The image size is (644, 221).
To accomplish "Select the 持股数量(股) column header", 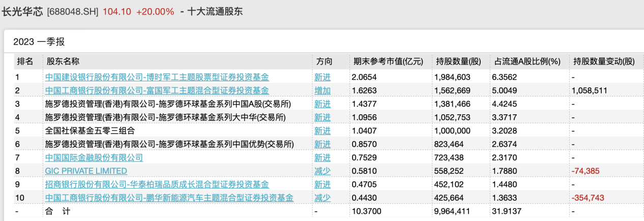I will 458,61.
